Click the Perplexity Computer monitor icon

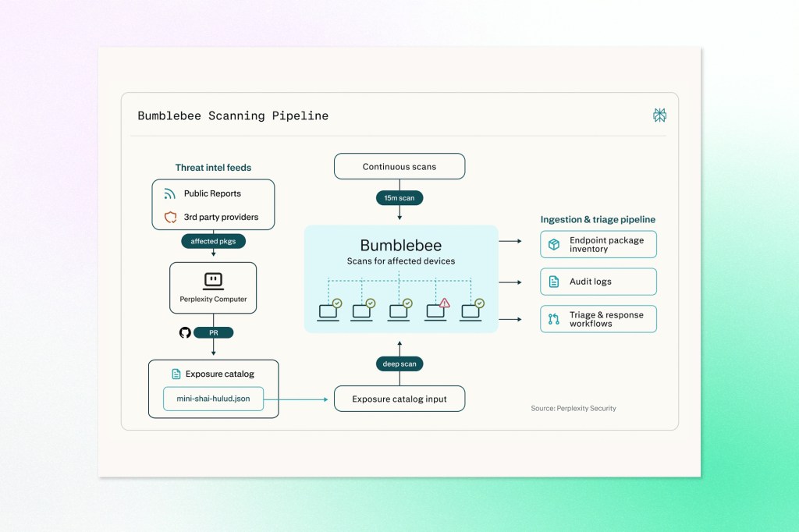tap(213, 281)
